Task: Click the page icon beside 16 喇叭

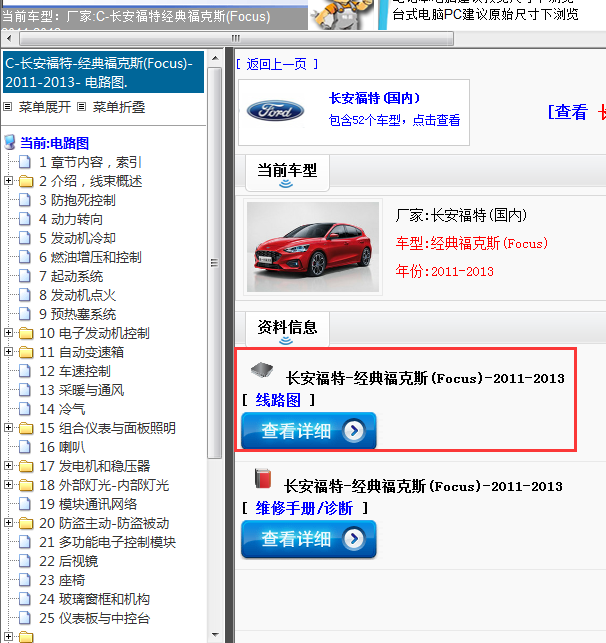Action: (25, 447)
